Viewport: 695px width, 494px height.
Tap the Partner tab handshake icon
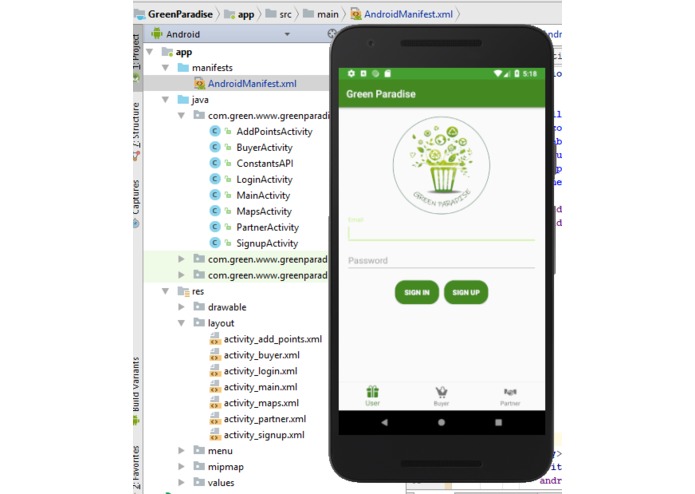510,392
